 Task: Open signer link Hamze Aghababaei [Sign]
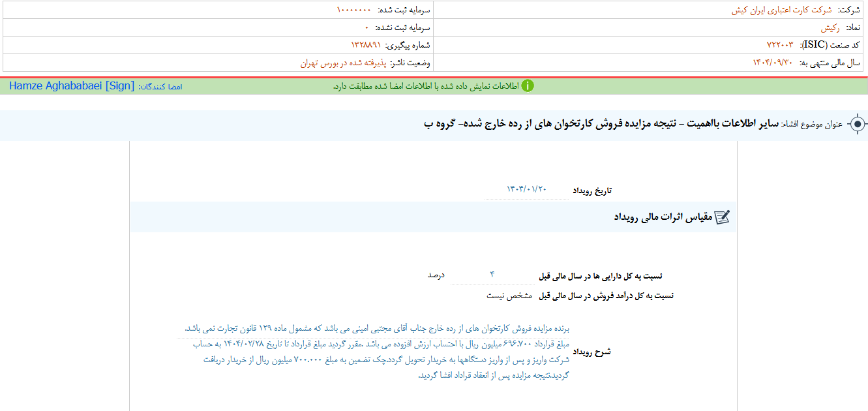coord(72,86)
